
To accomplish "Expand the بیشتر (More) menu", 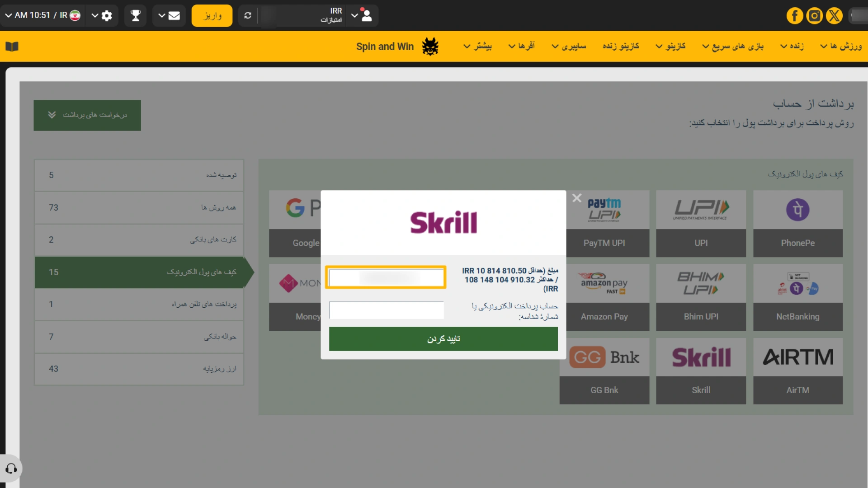I will [478, 46].
